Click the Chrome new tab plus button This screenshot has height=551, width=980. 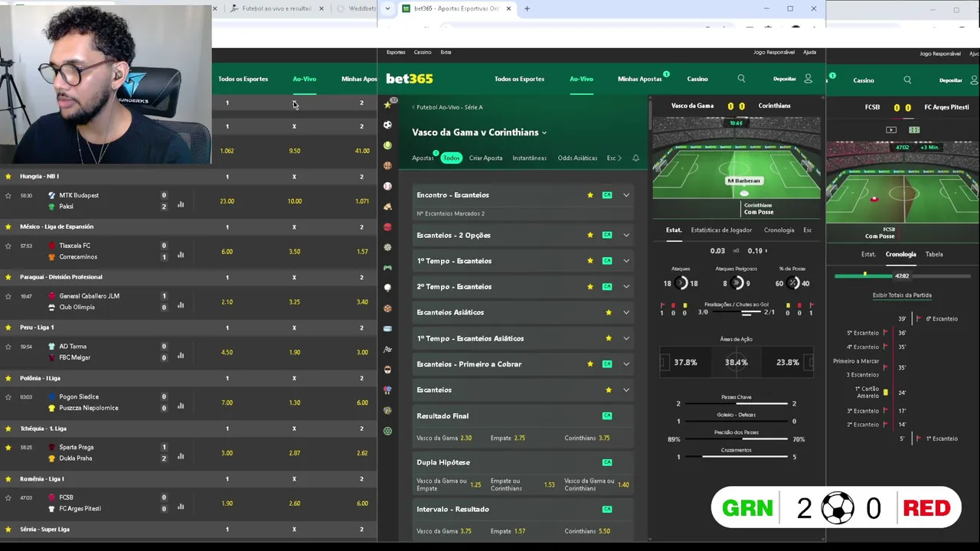527,8
